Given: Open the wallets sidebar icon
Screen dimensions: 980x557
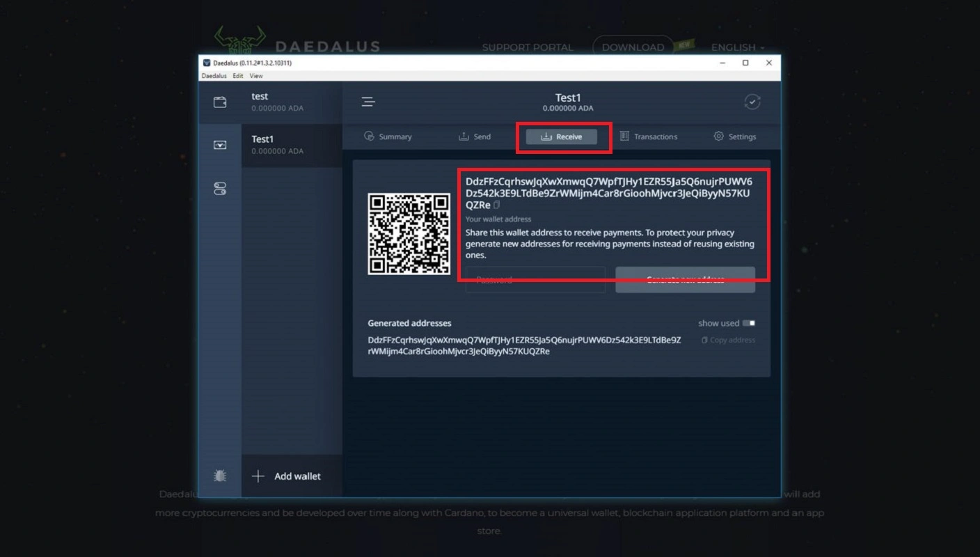Looking at the screenshot, I should click(x=220, y=102).
